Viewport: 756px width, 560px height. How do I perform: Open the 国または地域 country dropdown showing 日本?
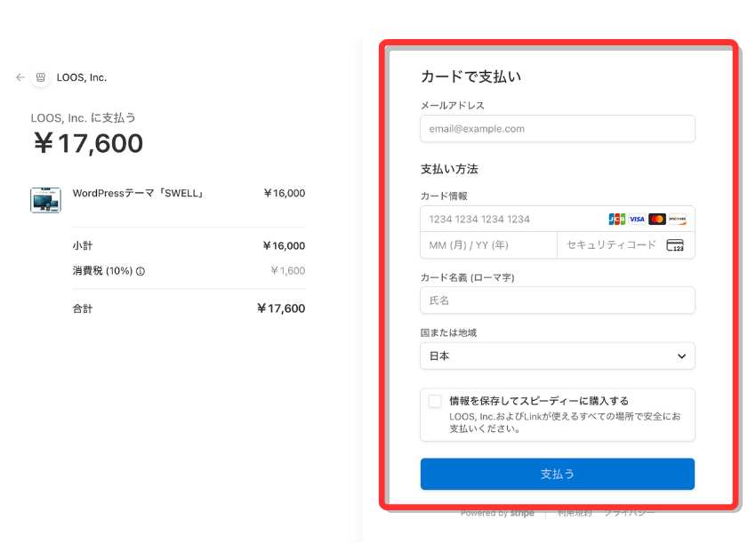[x=558, y=356]
